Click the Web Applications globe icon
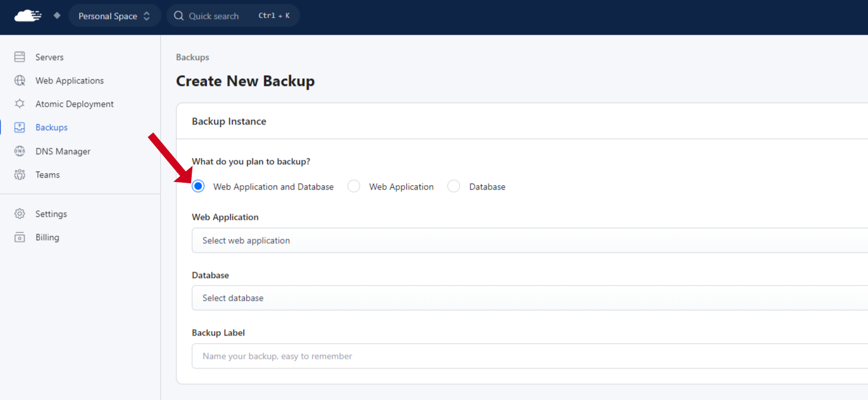This screenshot has height=400, width=868. (20, 80)
